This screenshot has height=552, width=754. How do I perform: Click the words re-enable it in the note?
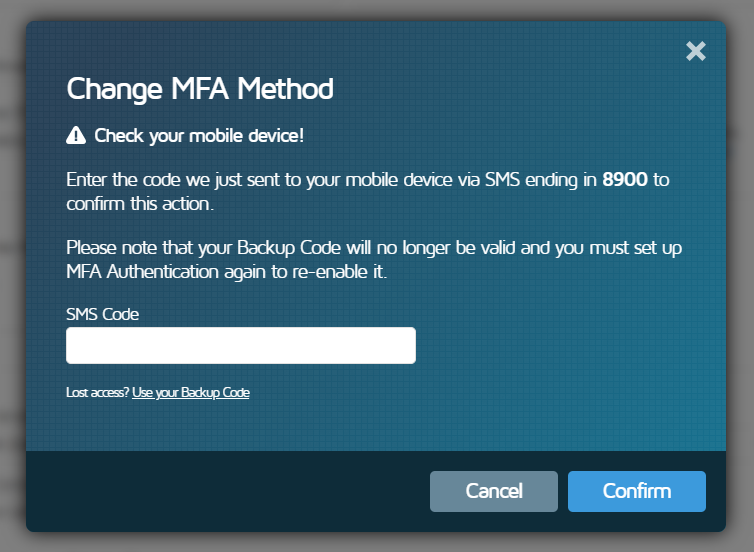[x=342, y=272]
